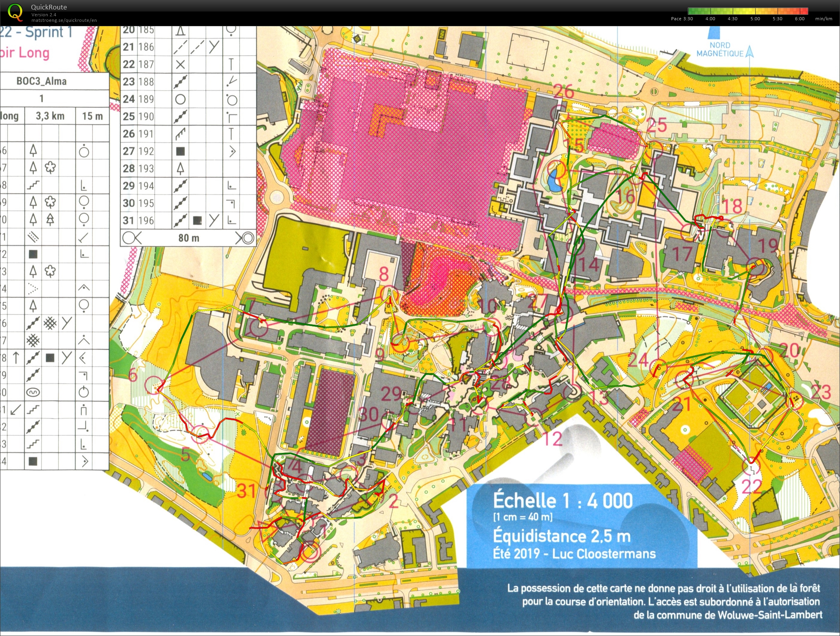Click the 3,3 km course length cell
The height and width of the screenshot is (636, 840).
[50, 116]
